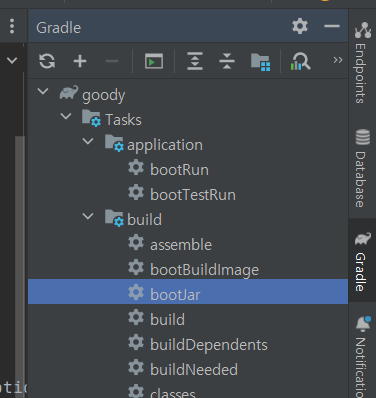Show more toolbar actions via the double-chevron
The image size is (376, 398).
coord(338,60)
